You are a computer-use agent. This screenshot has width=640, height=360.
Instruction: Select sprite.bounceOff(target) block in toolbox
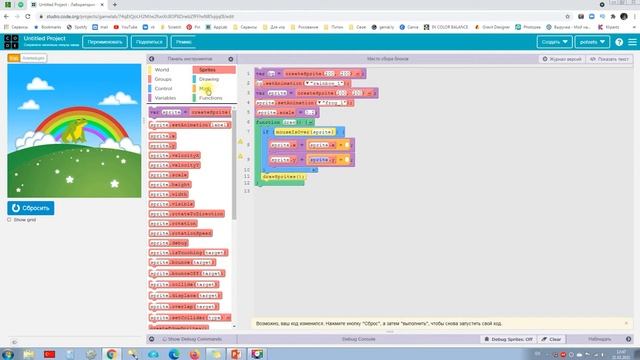[187, 273]
